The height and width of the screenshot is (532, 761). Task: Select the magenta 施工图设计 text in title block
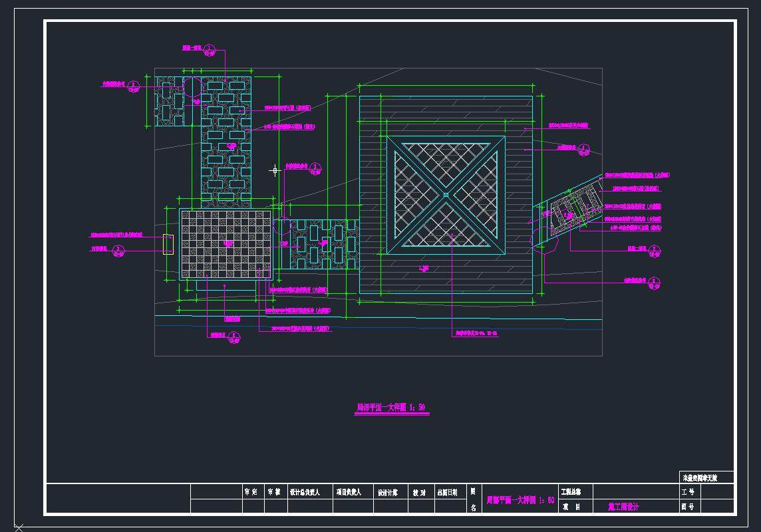623,507
